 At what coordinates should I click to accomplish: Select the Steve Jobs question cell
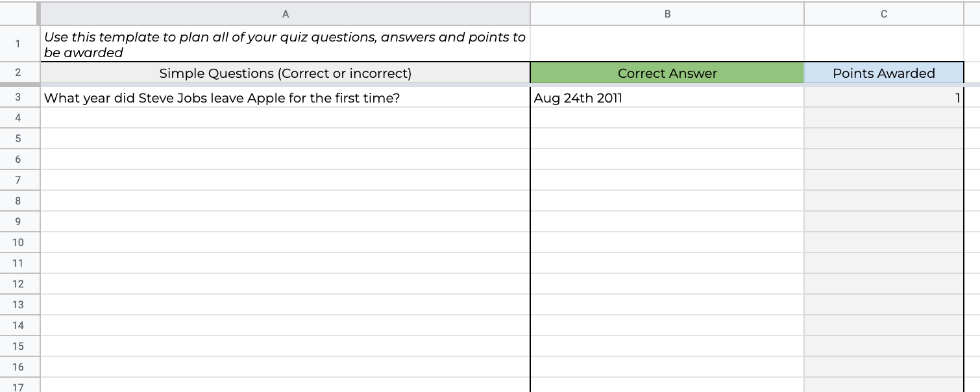click(x=286, y=97)
